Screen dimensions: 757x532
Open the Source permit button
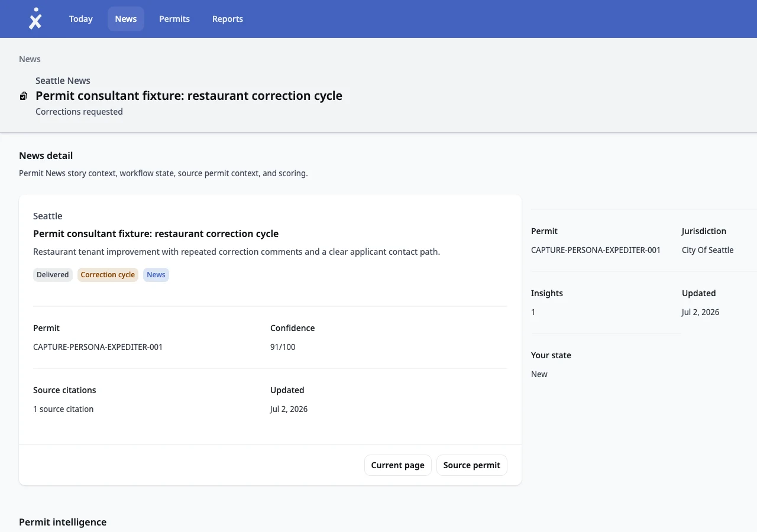pyautogui.click(x=472, y=465)
